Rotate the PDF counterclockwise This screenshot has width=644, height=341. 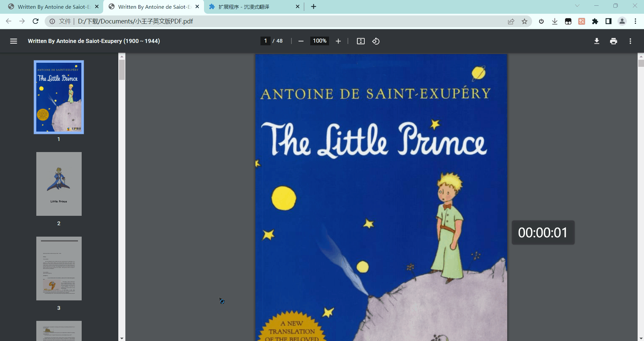tap(376, 41)
